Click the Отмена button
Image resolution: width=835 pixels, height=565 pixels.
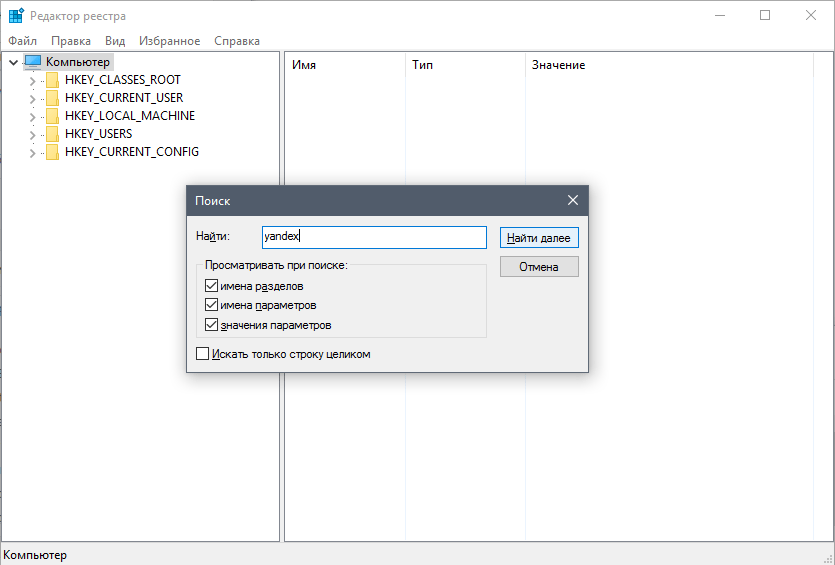(x=539, y=267)
